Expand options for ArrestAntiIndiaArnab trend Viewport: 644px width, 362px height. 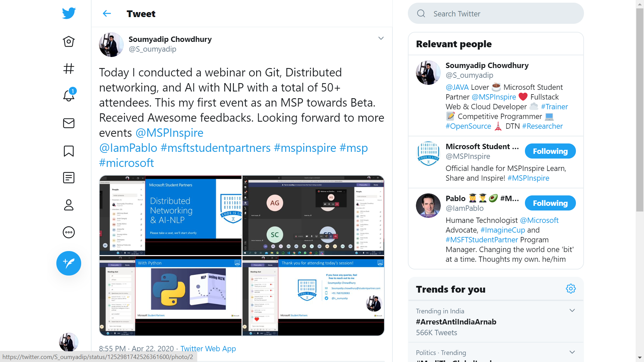572,310
